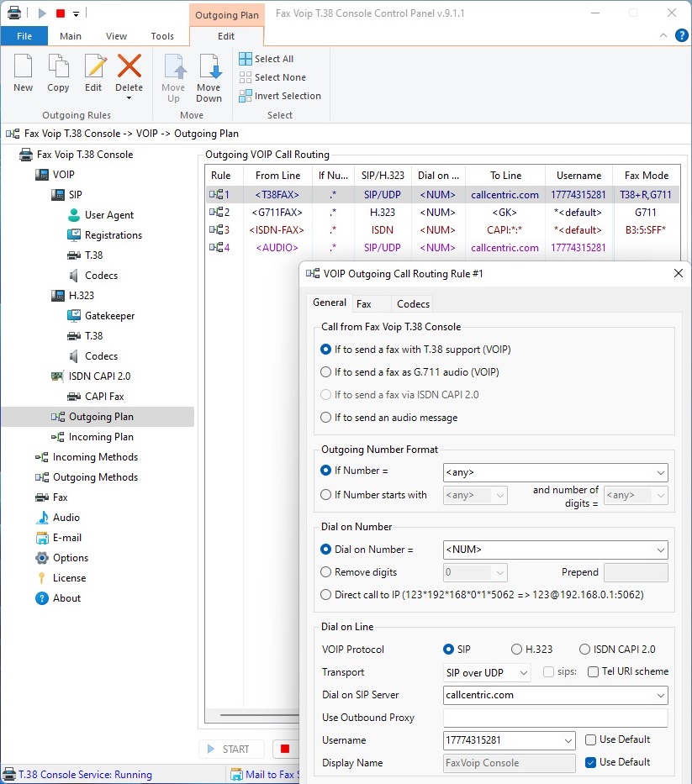This screenshot has height=784, width=692.
Task: Open the File menu
Action: click(x=24, y=36)
